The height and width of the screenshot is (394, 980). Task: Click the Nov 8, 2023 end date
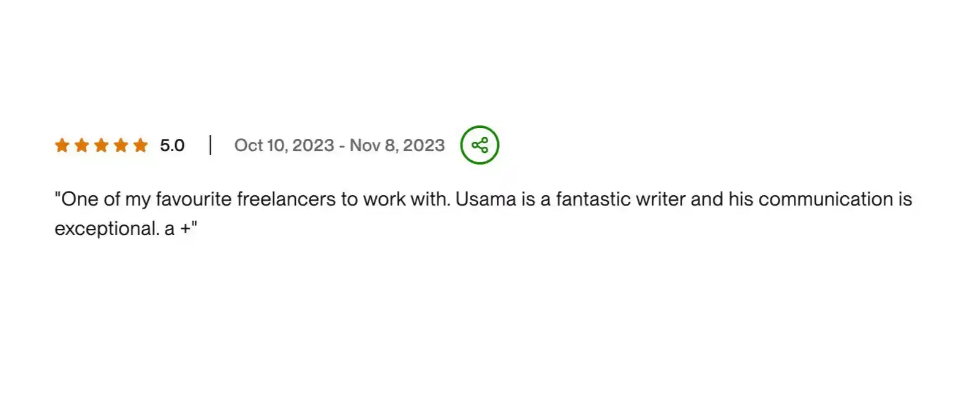click(397, 146)
